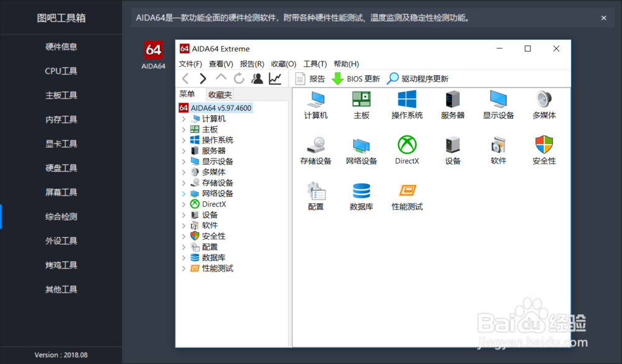Click the BIOS 更新 toolbar button
Viewport: 622px width, 364px height.
[x=356, y=79]
